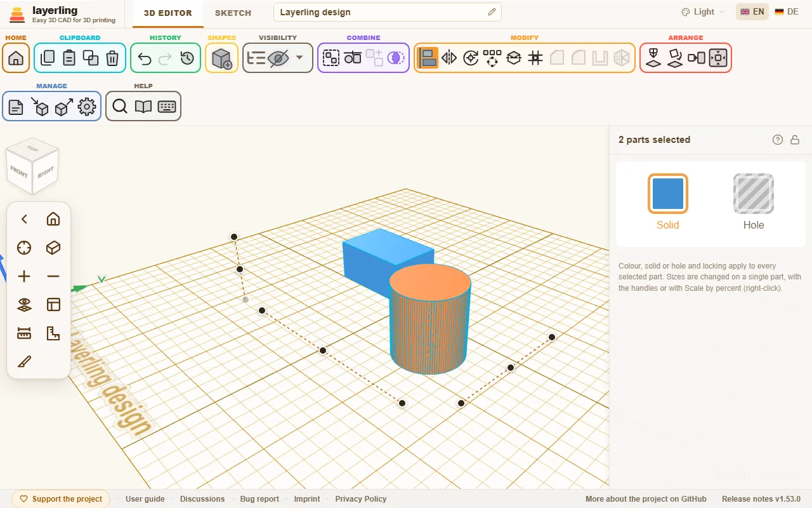Click the help question mark in selection panel
The height and width of the screenshot is (508, 812).
778,140
